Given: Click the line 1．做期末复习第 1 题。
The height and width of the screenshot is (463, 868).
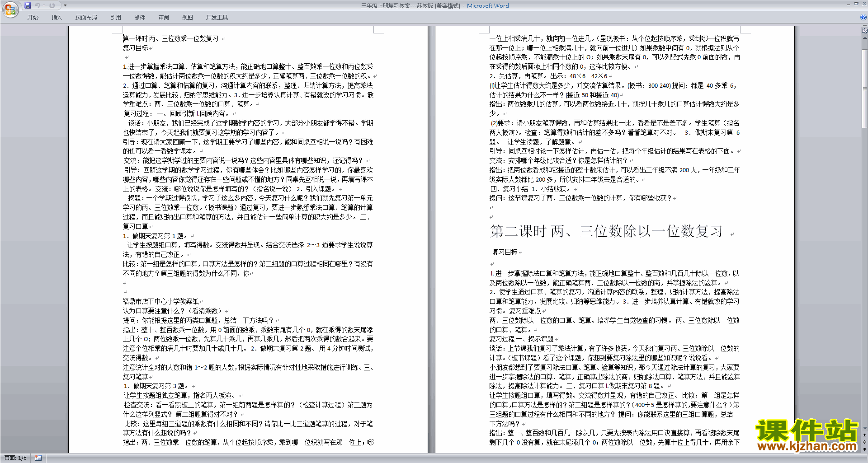Looking at the screenshot, I should 156,236.
